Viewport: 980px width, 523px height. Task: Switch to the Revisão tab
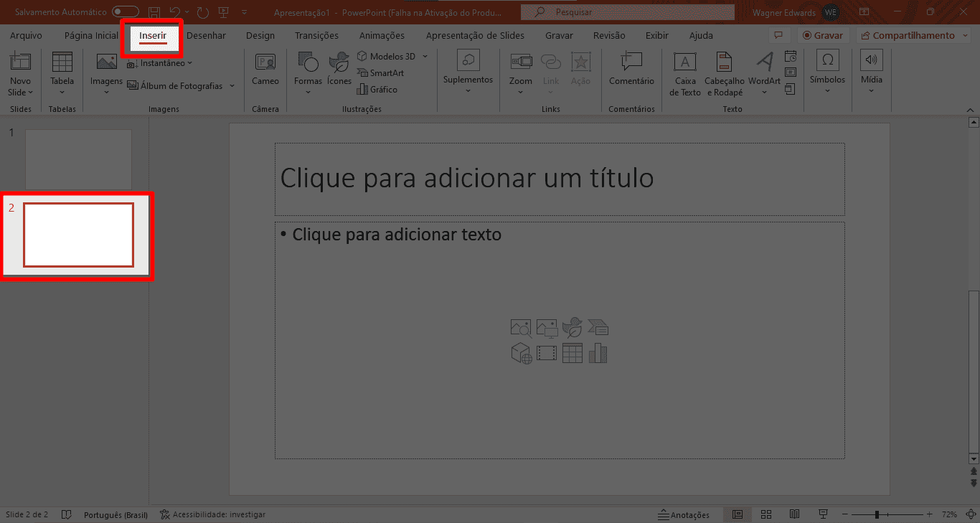click(608, 35)
